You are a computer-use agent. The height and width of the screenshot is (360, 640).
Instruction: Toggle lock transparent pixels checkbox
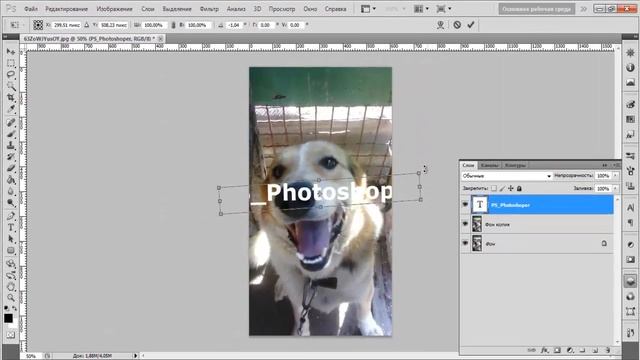point(494,188)
